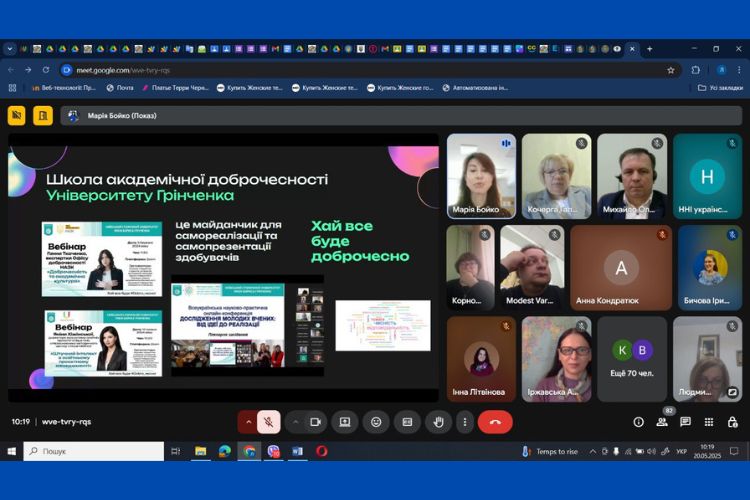Select ННІ українс... participant tile
The image size is (750, 500).
click(x=707, y=176)
